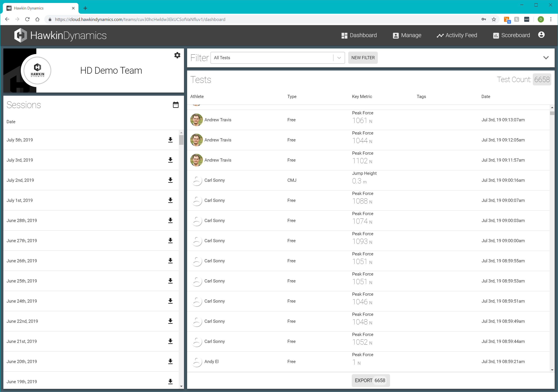The image size is (558, 392).
Task: Reload the browser page
Action: coord(27,19)
